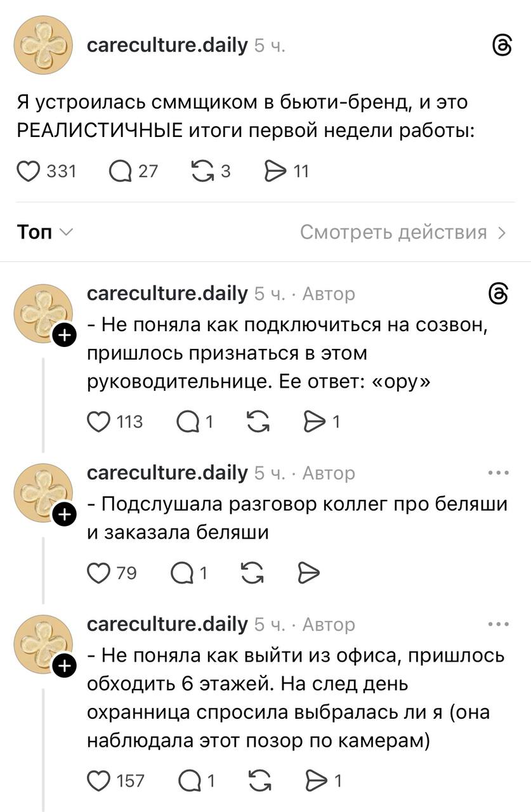The height and width of the screenshot is (812, 531).
Task: Tap the main post profile avatar
Action: click(x=44, y=45)
